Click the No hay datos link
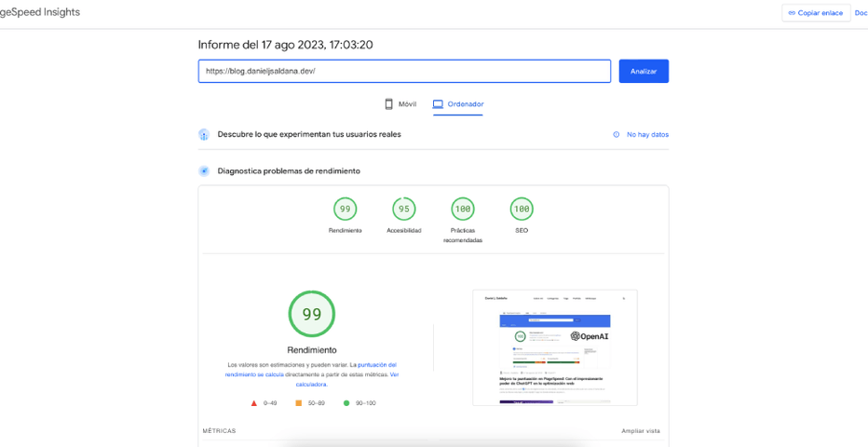 (x=647, y=134)
